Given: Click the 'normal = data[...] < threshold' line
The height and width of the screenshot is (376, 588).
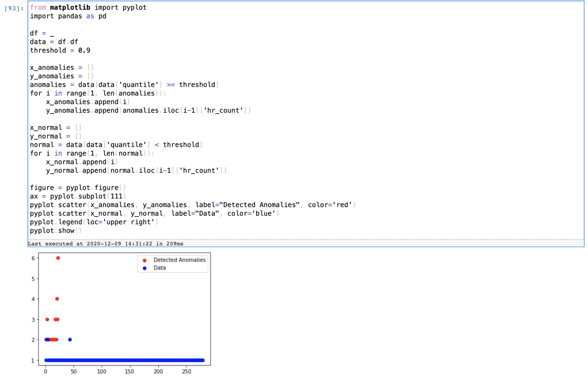Looking at the screenshot, I should 116,145.
